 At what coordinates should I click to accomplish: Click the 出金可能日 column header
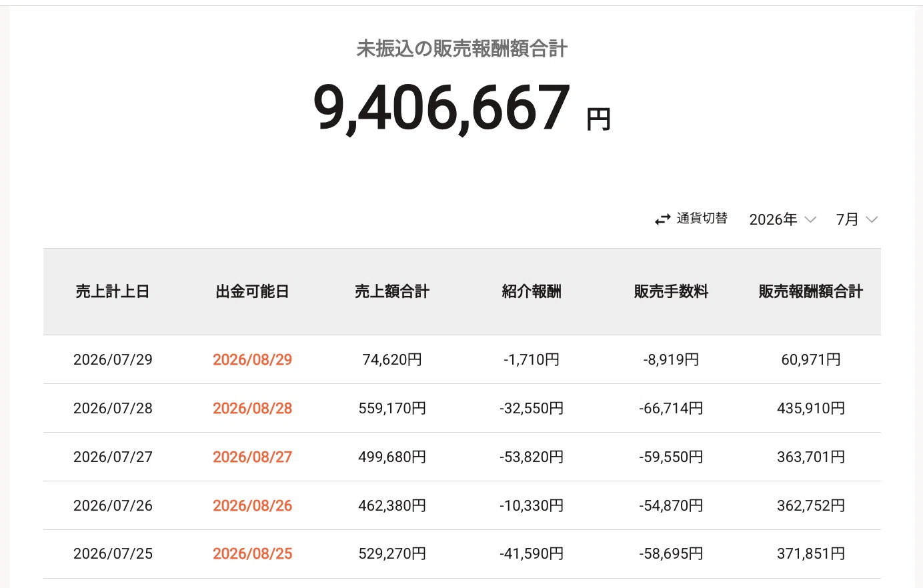coord(252,291)
